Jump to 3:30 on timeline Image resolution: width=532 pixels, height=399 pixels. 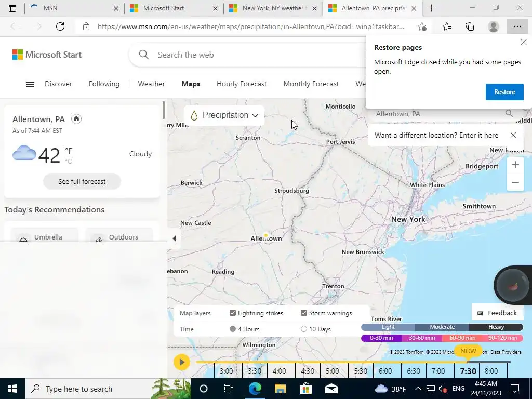(255, 371)
